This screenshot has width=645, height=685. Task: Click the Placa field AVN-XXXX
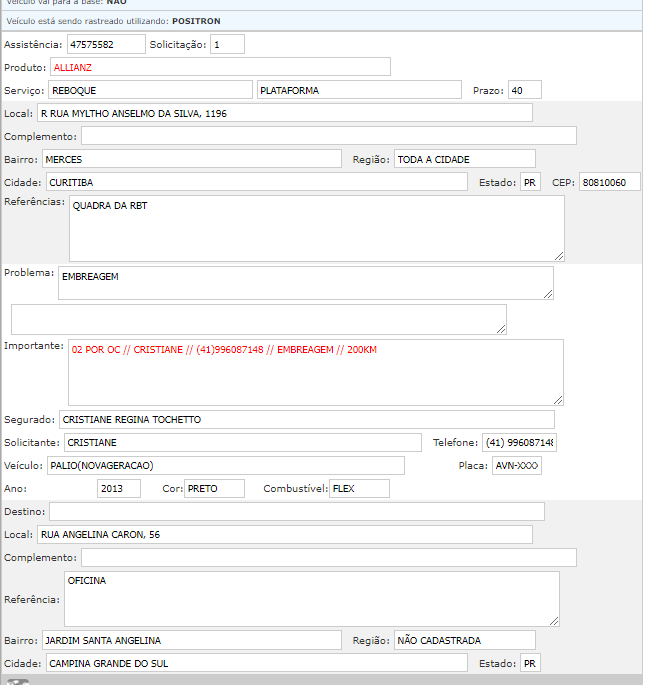(x=516, y=465)
